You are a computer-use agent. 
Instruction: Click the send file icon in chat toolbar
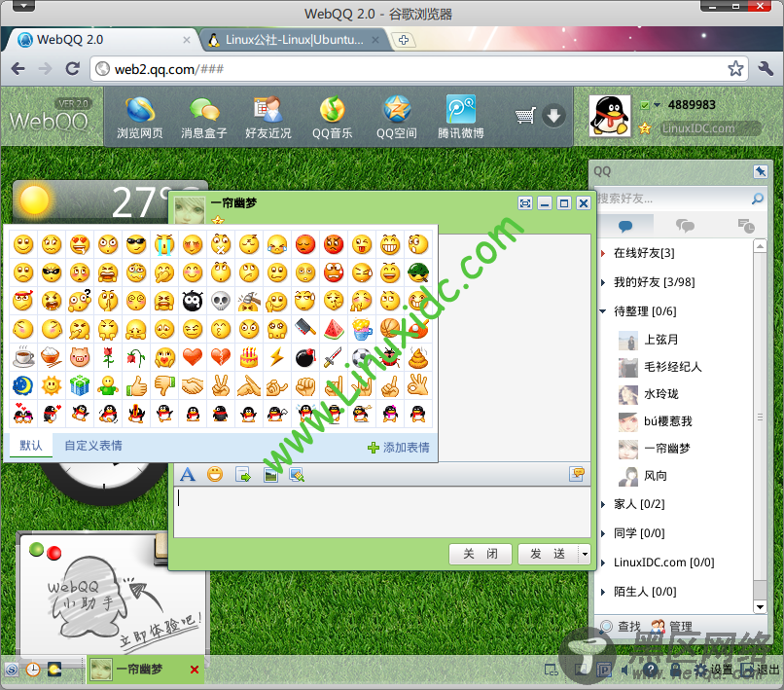pyautogui.click(x=243, y=474)
